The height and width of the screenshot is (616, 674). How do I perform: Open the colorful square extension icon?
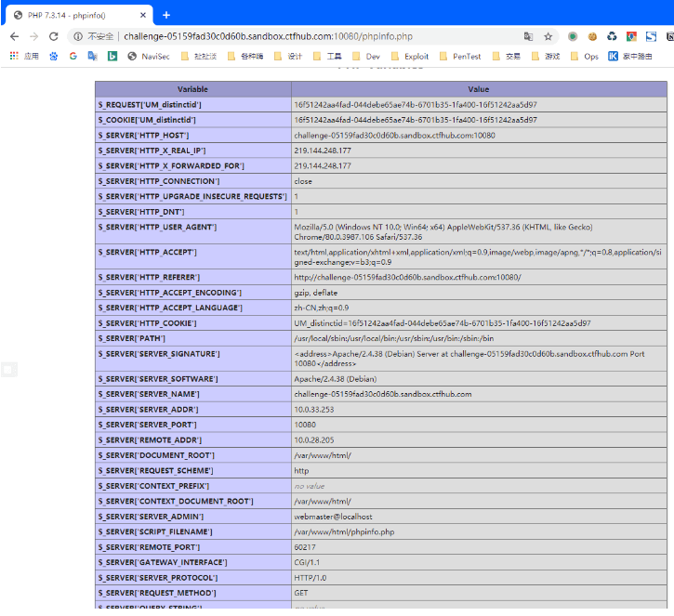click(631, 36)
